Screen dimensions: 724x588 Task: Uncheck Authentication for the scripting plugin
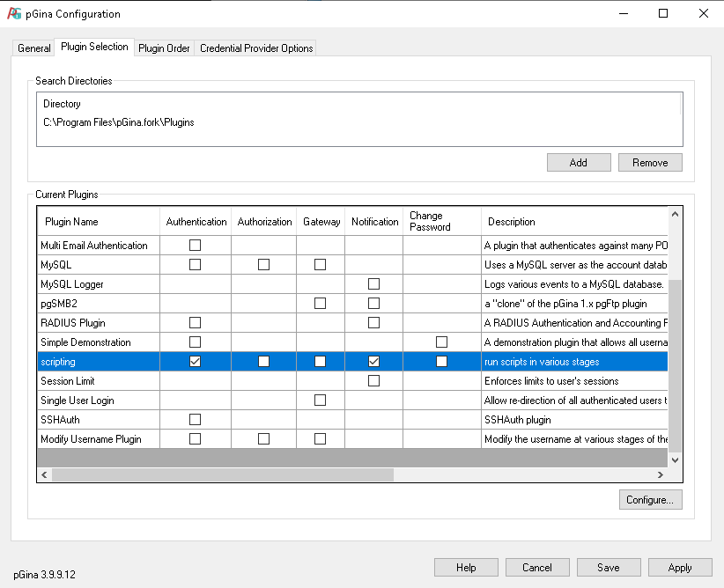tap(195, 362)
